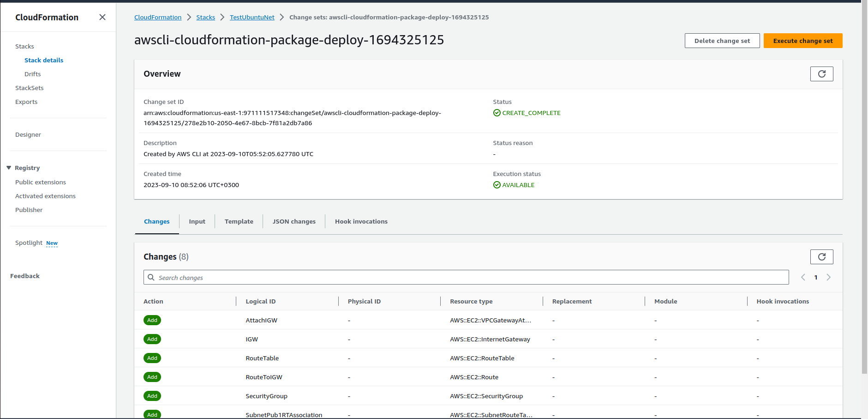
Task: Click Hook invocations column header
Action: tap(783, 301)
